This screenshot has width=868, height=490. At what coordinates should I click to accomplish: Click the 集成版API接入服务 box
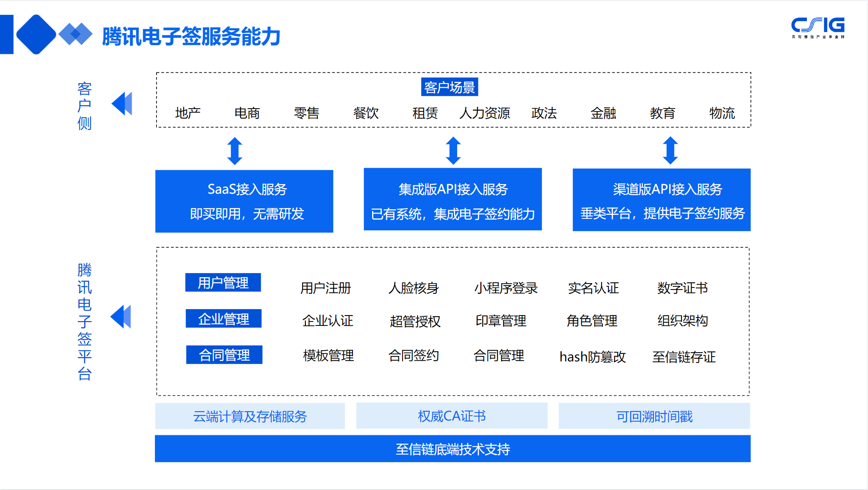point(452,200)
